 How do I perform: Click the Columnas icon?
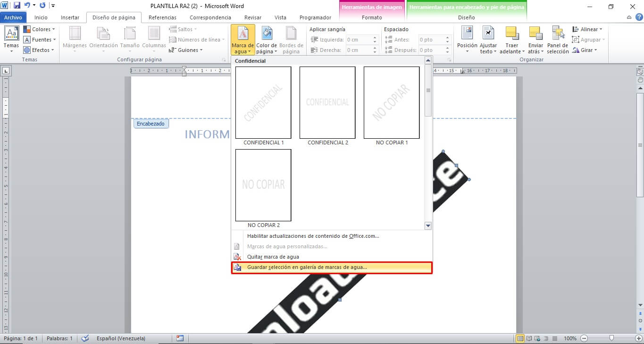pyautogui.click(x=154, y=34)
